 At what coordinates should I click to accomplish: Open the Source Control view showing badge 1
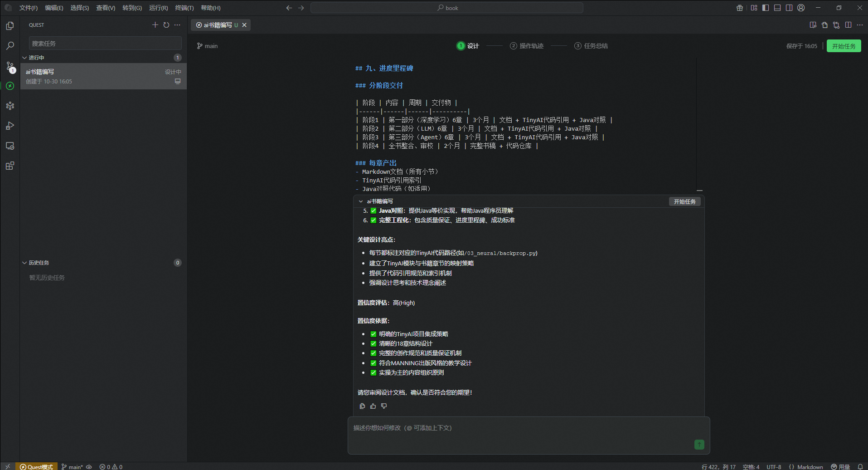tap(10, 67)
